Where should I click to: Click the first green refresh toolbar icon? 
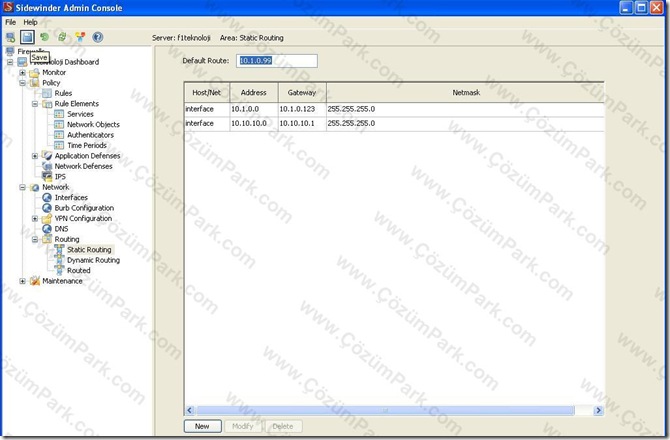44,37
